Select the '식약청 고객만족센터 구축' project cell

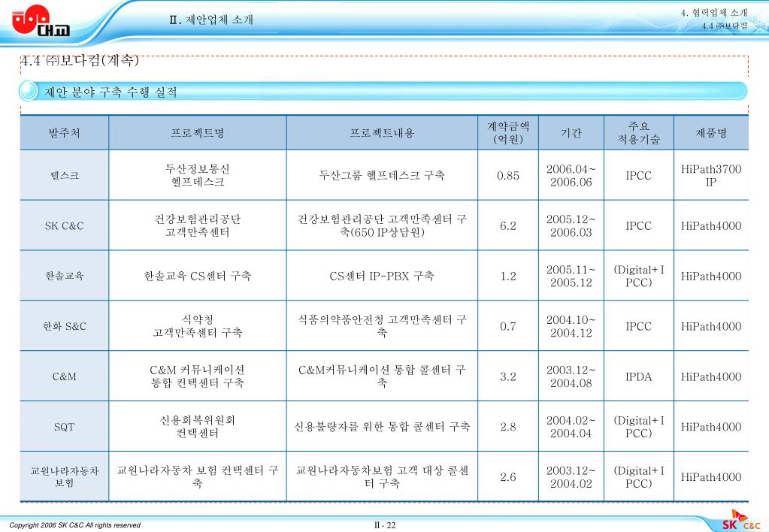pos(198,326)
